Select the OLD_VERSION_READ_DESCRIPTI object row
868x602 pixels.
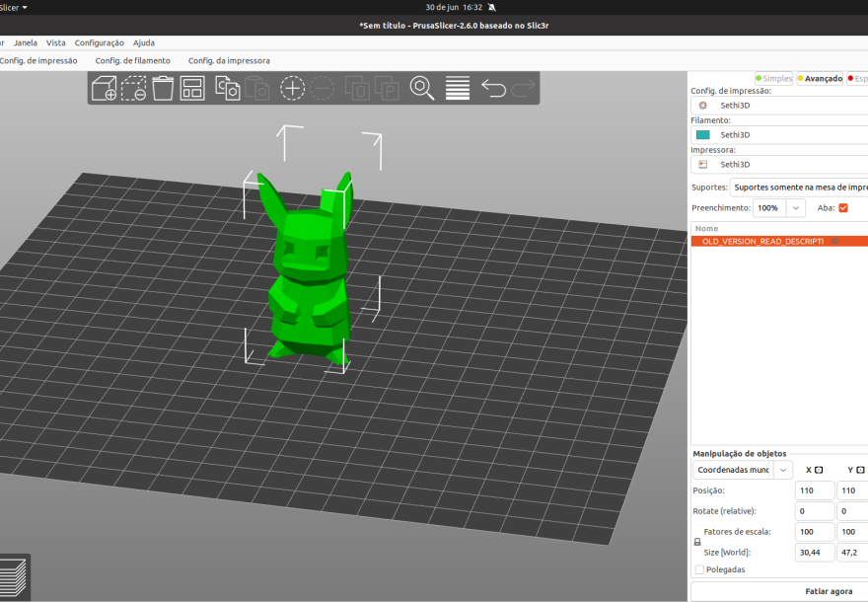pos(779,241)
